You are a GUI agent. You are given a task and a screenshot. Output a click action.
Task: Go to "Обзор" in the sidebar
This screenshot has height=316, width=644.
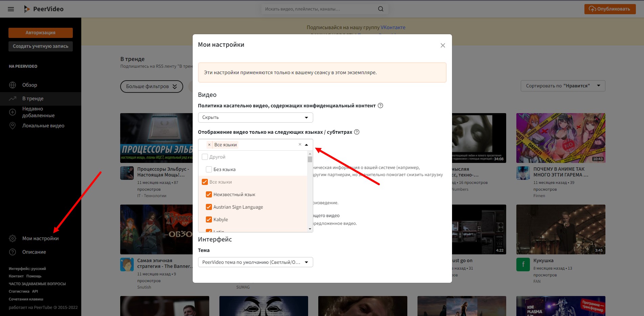pos(30,85)
